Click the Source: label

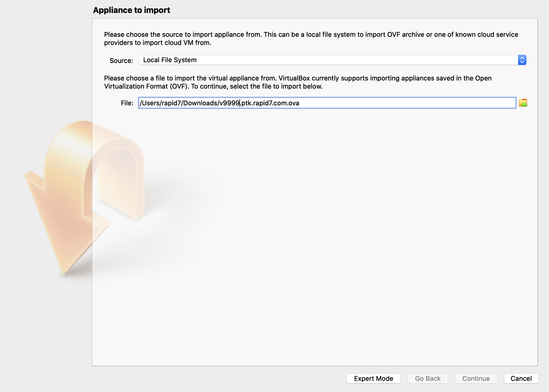pos(121,61)
